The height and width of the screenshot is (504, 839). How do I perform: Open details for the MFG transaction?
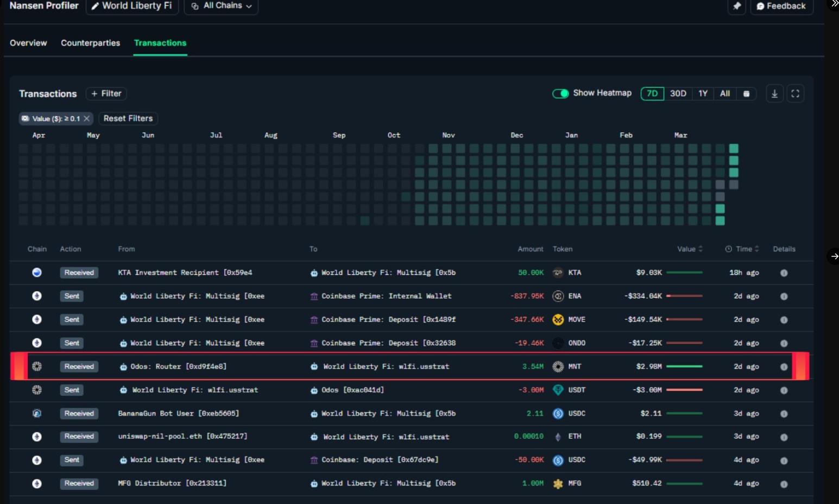coord(784,483)
